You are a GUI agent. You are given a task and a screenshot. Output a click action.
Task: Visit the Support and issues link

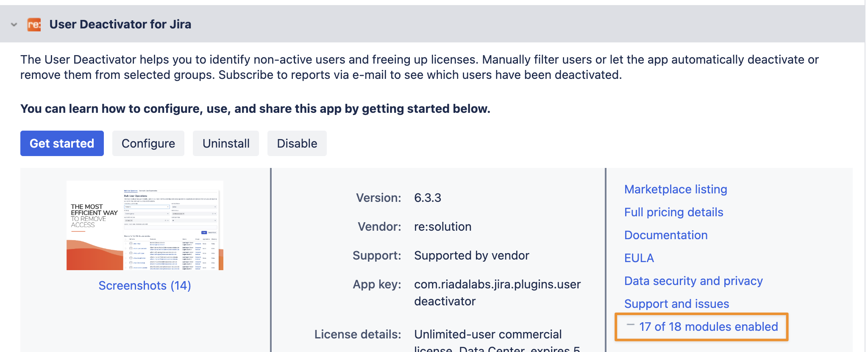[x=676, y=304]
